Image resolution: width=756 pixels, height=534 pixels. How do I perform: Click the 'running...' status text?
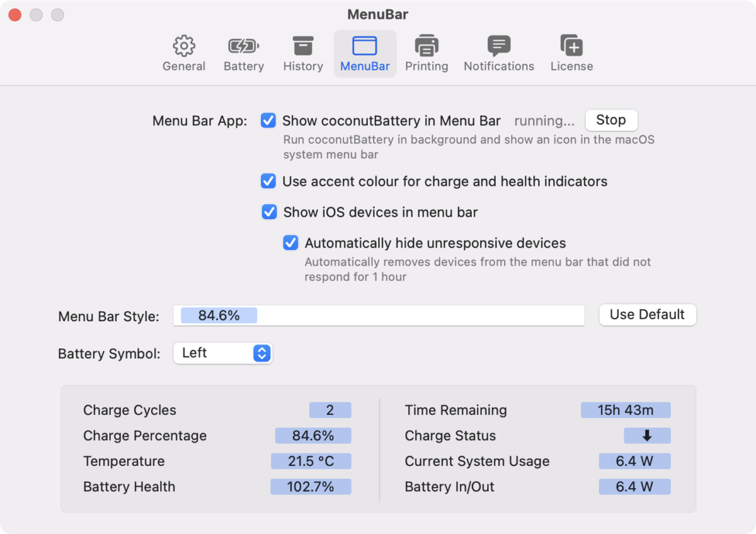[x=544, y=120]
